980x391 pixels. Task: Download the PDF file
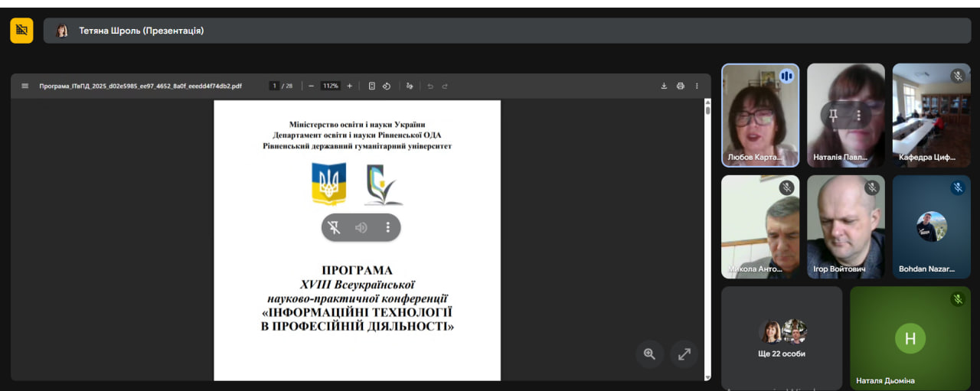pos(664,86)
